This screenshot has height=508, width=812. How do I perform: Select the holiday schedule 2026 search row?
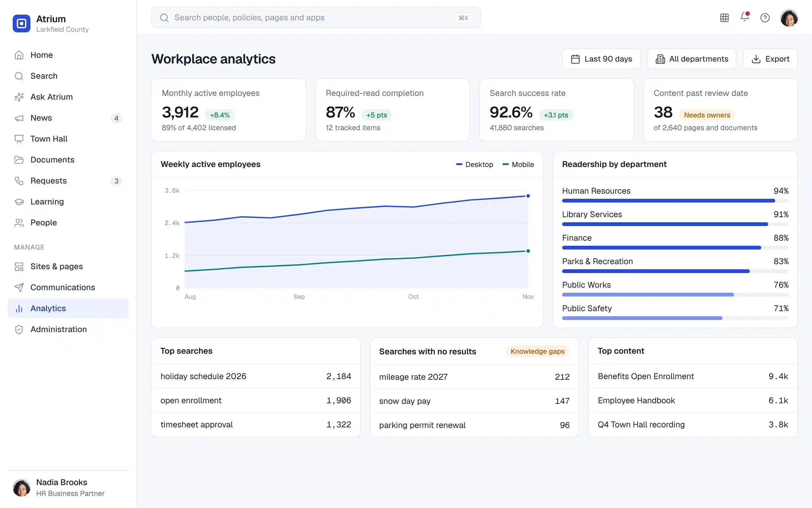[256, 376]
